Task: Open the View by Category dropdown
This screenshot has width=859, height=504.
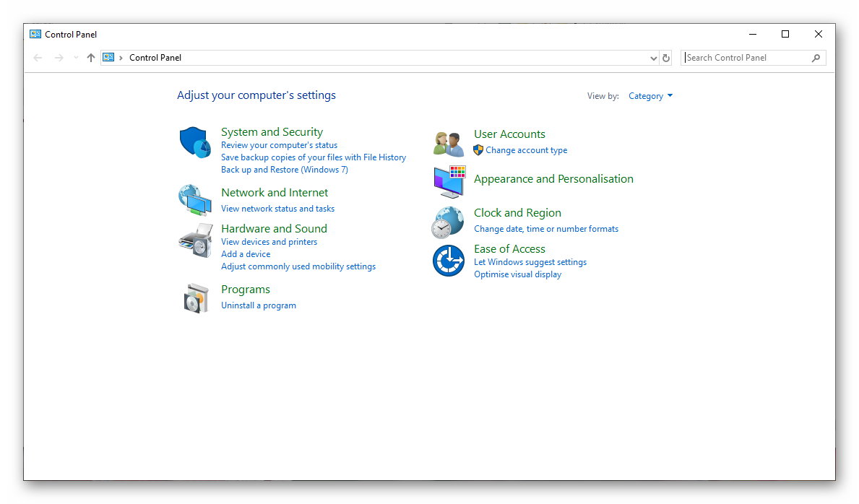Action: (x=650, y=96)
